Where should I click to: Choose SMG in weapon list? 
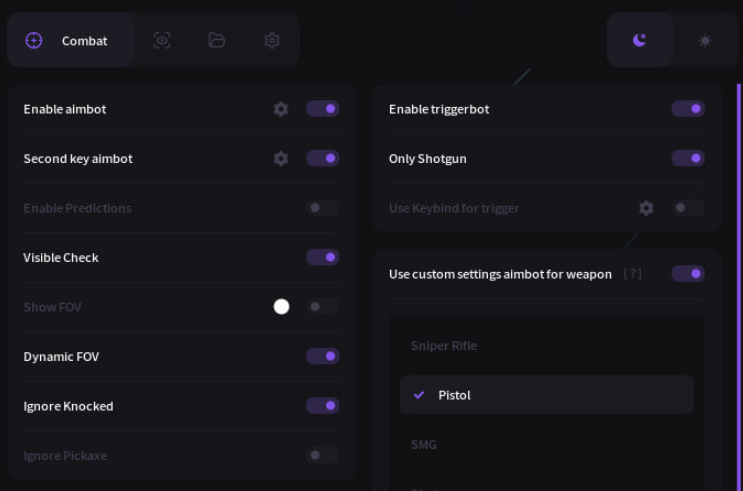pos(547,445)
